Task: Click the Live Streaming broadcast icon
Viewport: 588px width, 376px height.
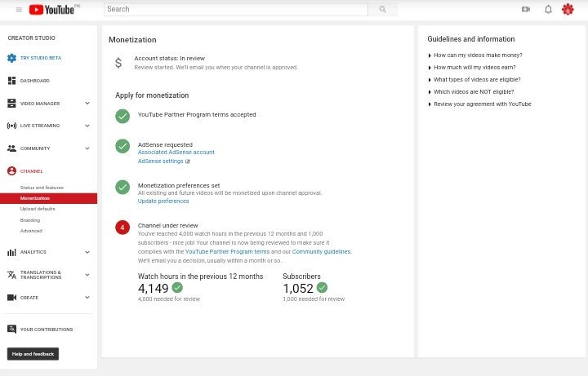Action: click(x=11, y=126)
